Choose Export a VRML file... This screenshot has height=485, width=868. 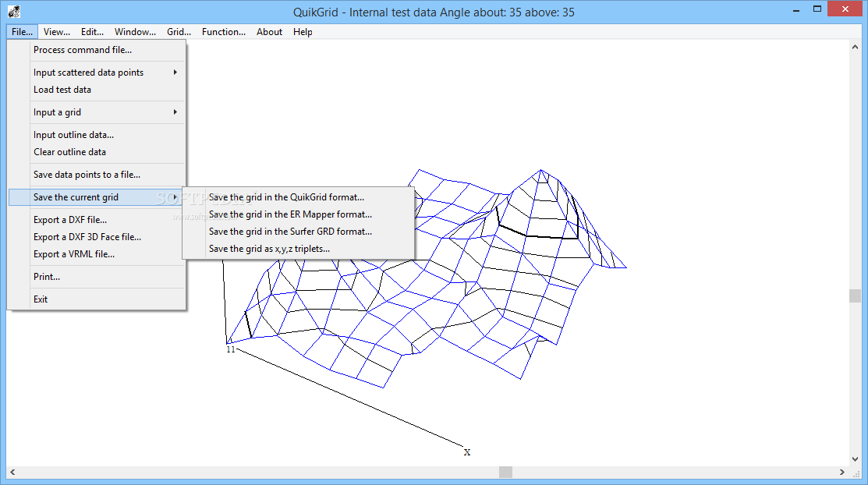tap(97, 254)
